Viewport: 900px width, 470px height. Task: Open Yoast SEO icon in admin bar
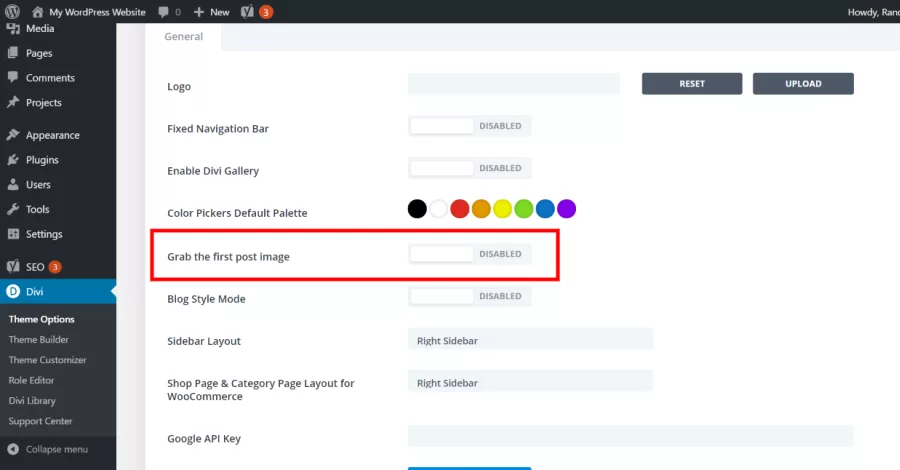[x=247, y=12]
